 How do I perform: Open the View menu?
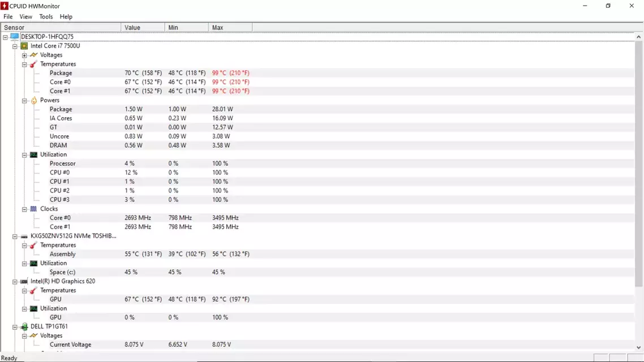25,16
